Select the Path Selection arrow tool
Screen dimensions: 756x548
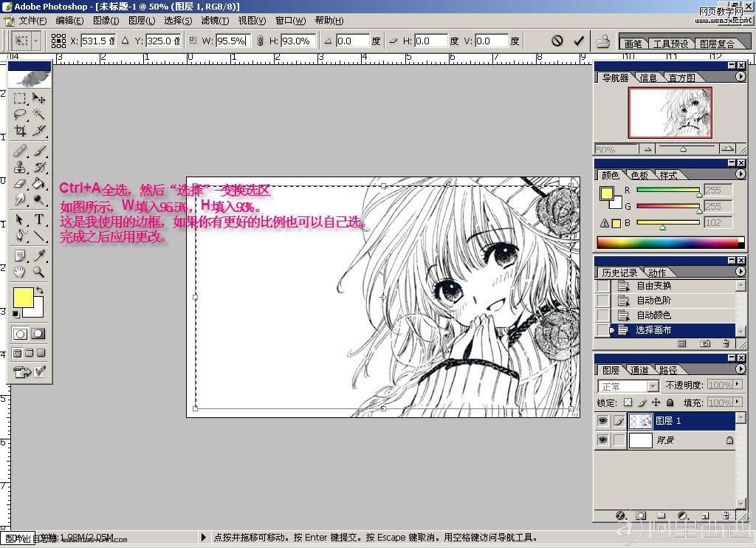[x=20, y=219]
